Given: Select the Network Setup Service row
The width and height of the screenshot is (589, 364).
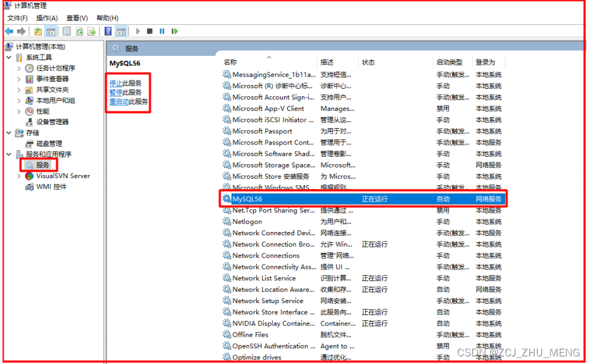Looking at the screenshot, I should pos(363,301).
